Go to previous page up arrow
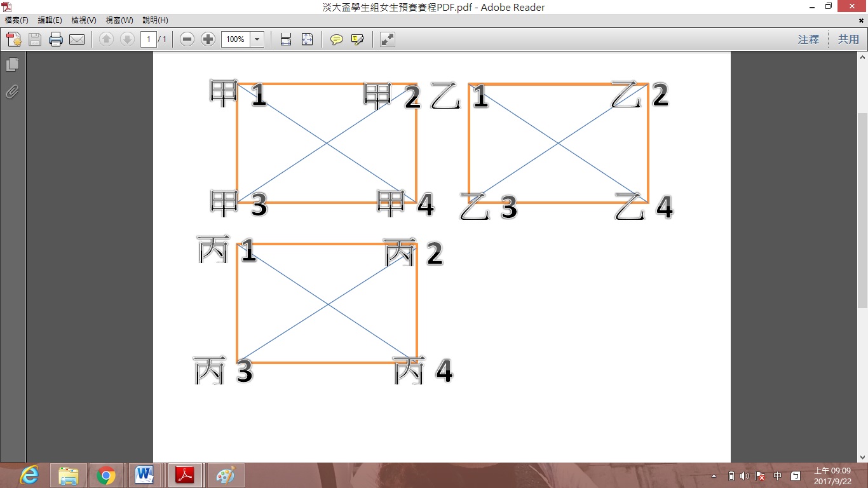 pyautogui.click(x=106, y=39)
